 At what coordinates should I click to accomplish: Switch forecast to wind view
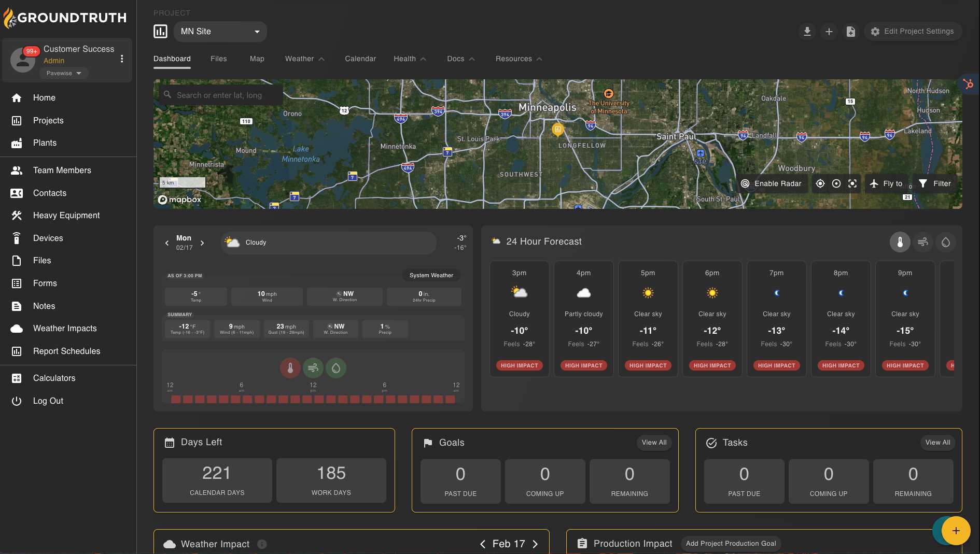[922, 242]
